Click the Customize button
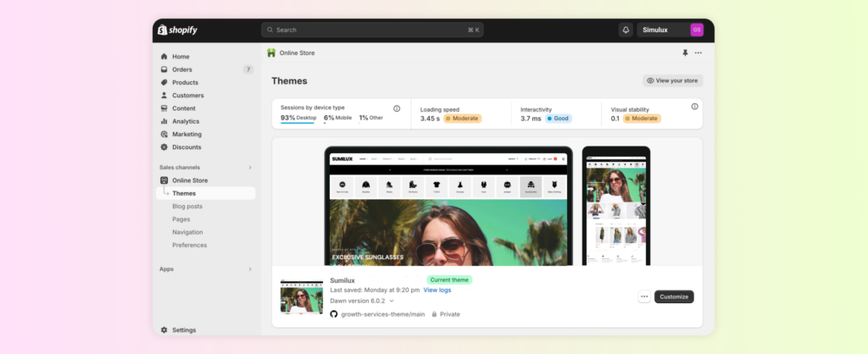Image resolution: width=868 pixels, height=354 pixels. tap(674, 296)
